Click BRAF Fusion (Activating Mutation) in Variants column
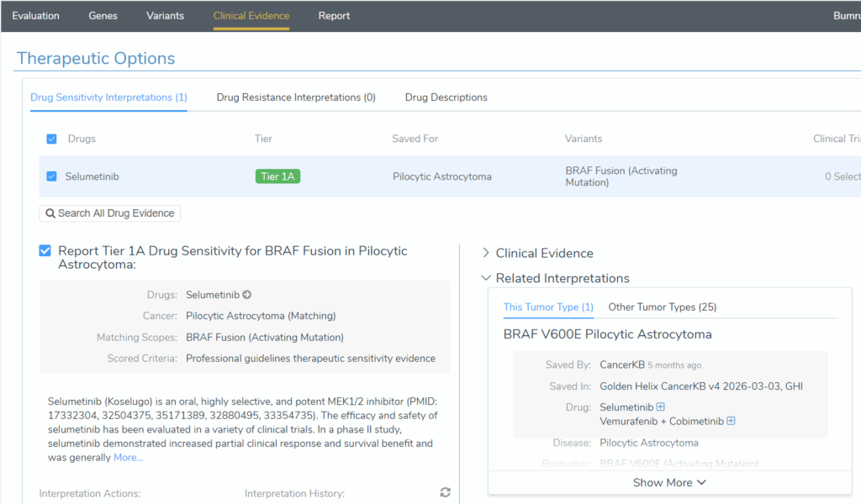The height and width of the screenshot is (504, 861). (x=621, y=176)
